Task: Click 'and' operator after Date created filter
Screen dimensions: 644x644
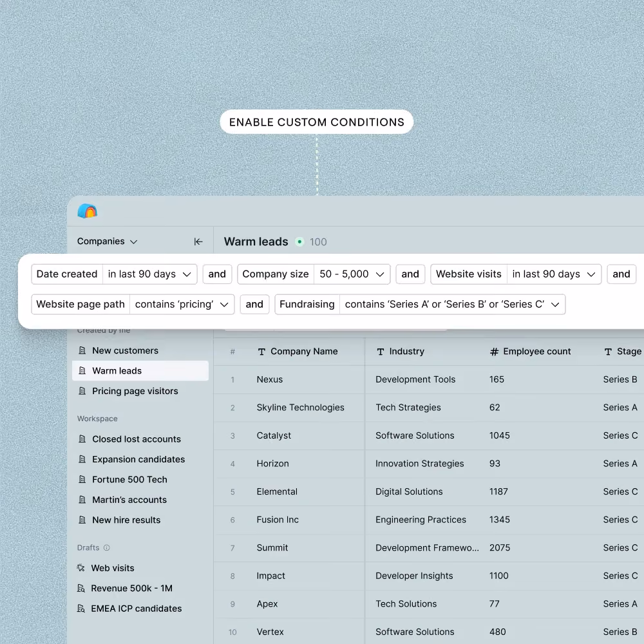Action: (217, 274)
